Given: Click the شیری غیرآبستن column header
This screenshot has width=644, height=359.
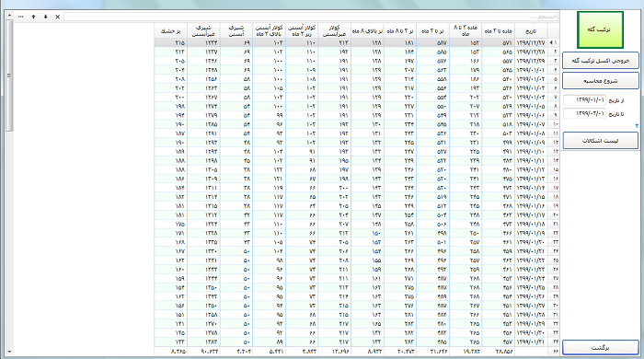Looking at the screenshot, I should pyautogui.click(x=203, y=31).
